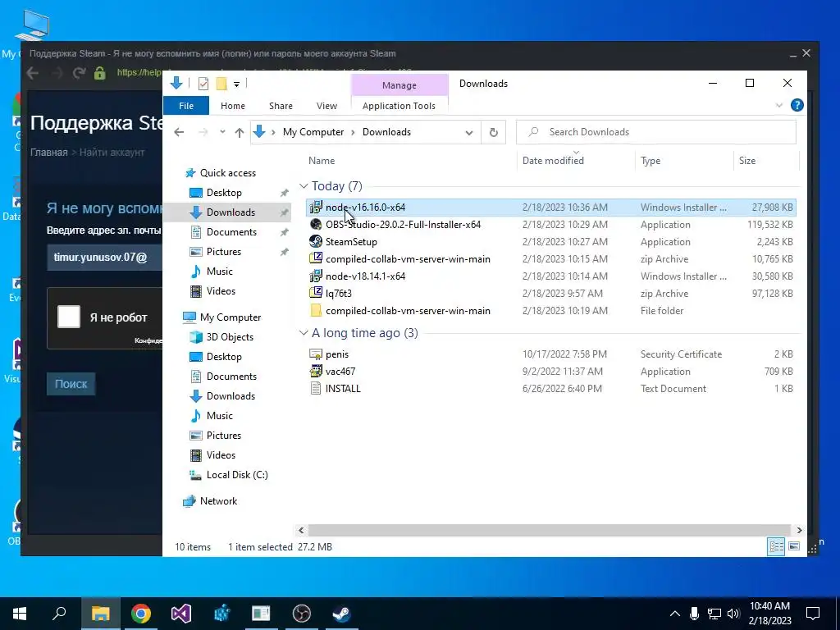This screenshot has height=630, width=840.
Task: Open the Windows Start menu
Action: point(20,614)
